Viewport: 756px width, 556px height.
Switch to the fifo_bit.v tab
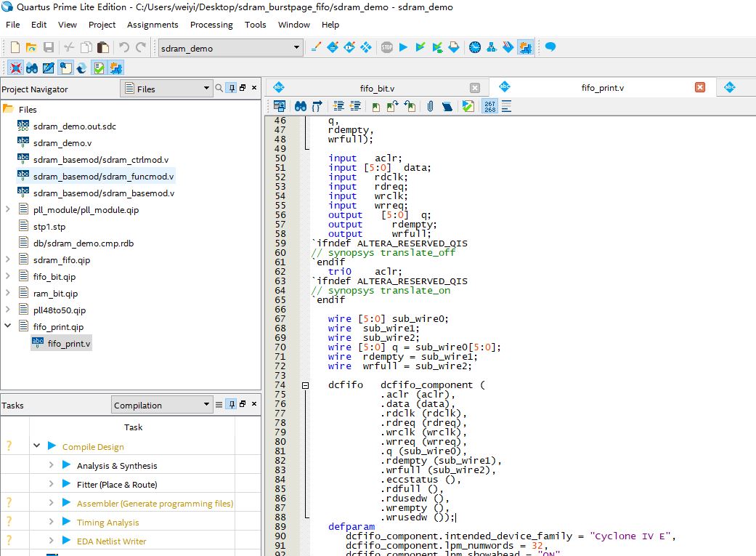[377, 88]
